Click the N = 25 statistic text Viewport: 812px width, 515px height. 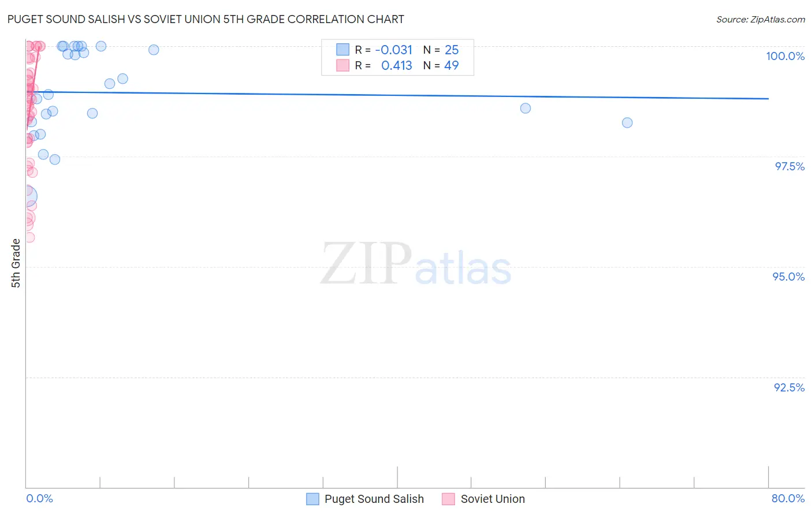tap(441, 50)
